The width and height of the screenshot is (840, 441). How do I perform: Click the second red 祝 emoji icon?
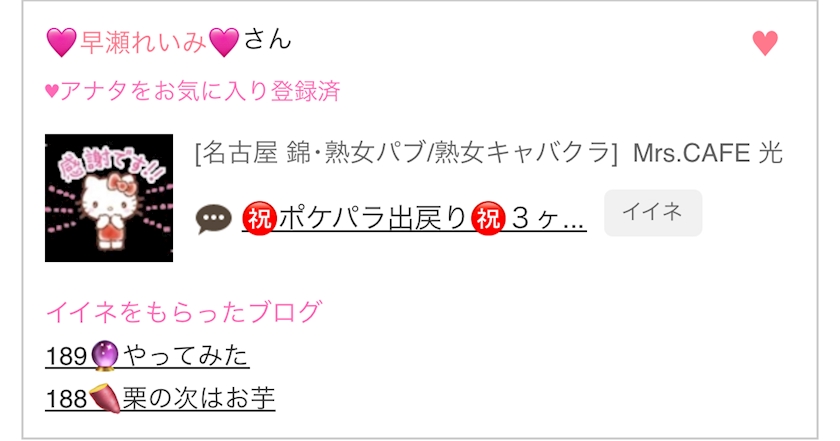pos(488,219)
